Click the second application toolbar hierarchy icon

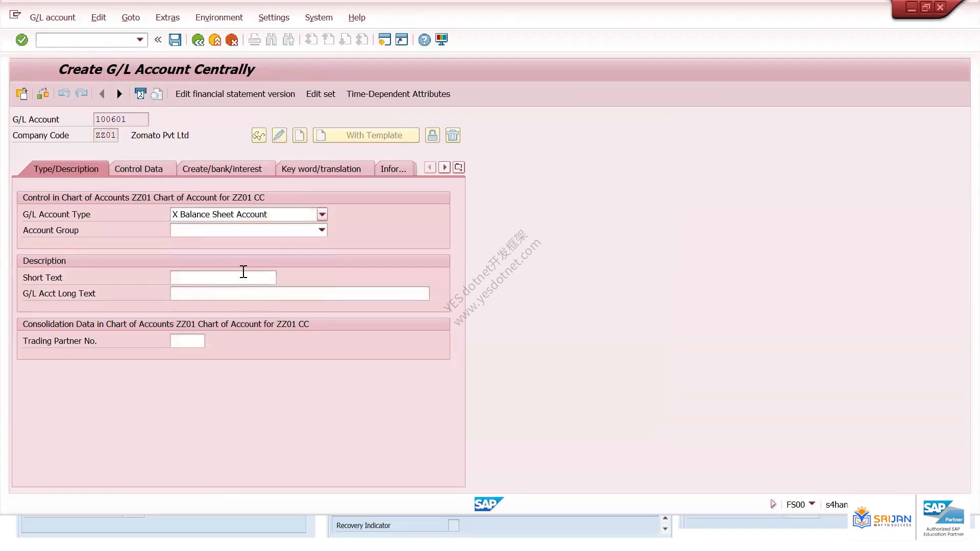point(43,94)
